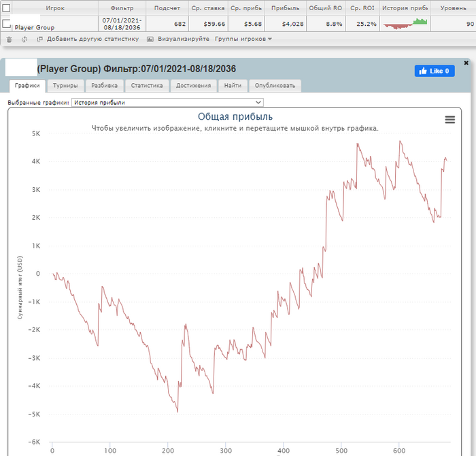476x456 pixels.
Task: Click the $5.68 average profit value
Action: pyautogui.click(x=252, y=24)
